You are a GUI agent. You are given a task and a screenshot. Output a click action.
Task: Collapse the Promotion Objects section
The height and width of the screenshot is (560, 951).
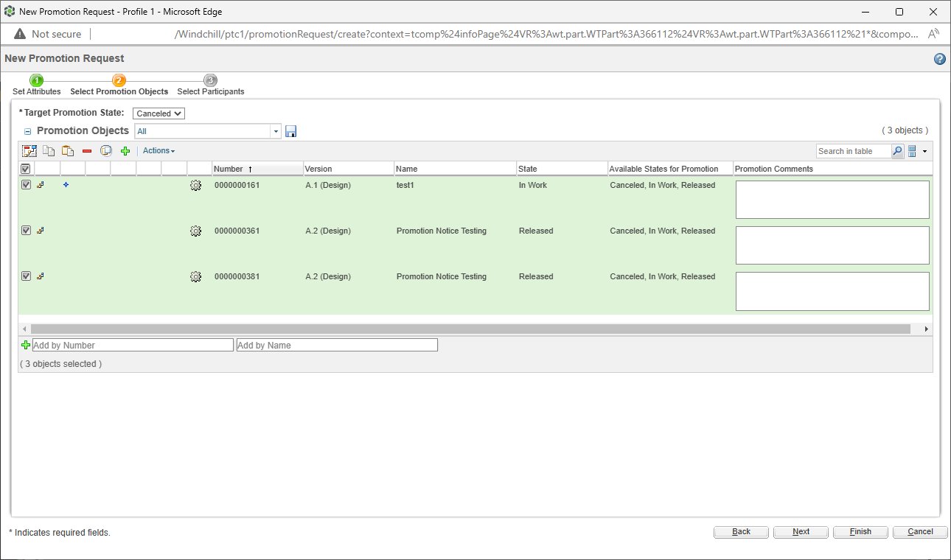click(27, 130)
